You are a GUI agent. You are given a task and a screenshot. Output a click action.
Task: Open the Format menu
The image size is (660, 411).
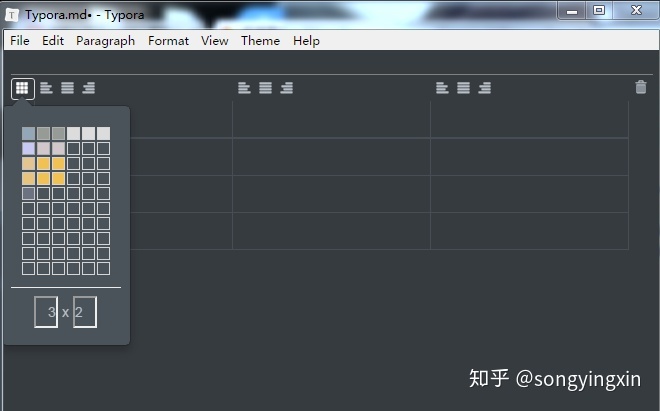tap(168, 41)
